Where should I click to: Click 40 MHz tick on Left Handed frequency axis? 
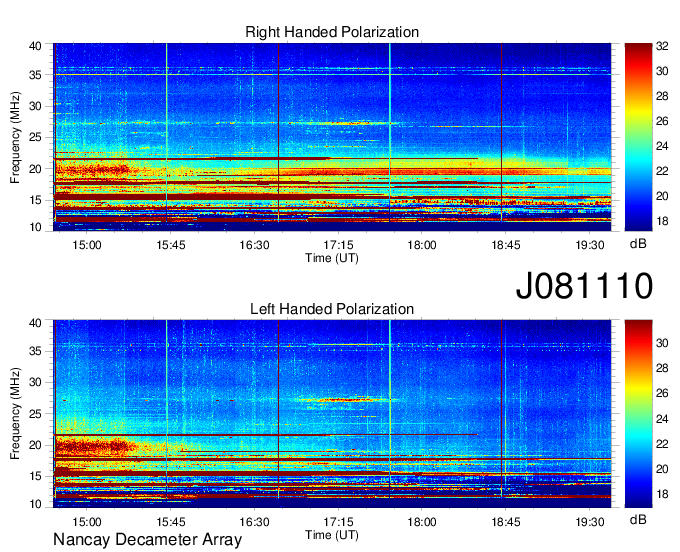point(35,323)
